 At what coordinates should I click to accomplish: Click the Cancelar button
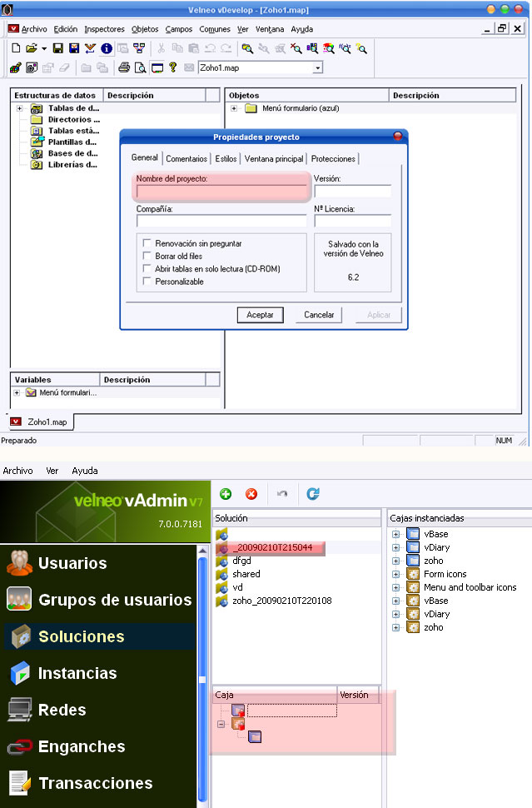319,315
